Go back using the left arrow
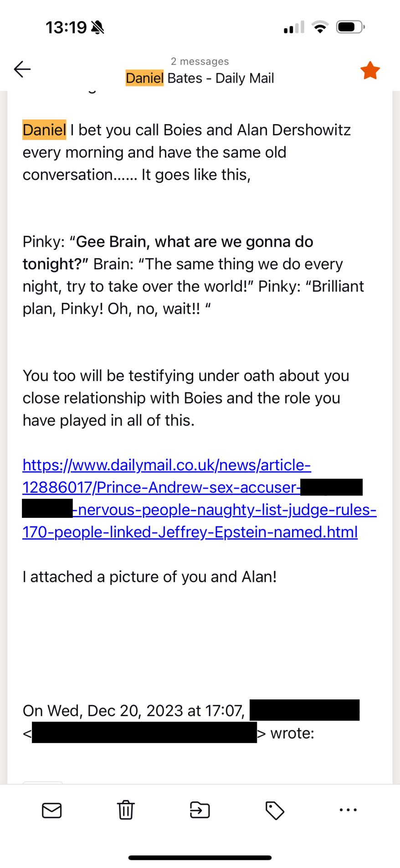 click(22, 69)
